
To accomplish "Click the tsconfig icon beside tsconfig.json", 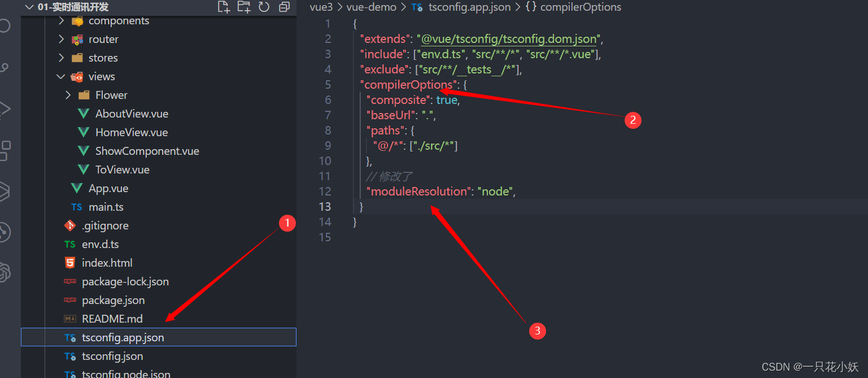I will point(70,357).
